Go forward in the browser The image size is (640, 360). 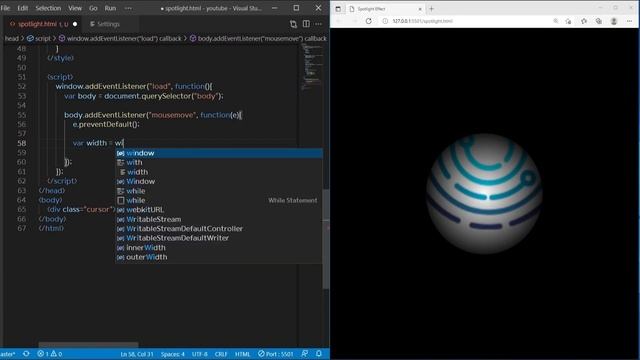coord(353,21)
